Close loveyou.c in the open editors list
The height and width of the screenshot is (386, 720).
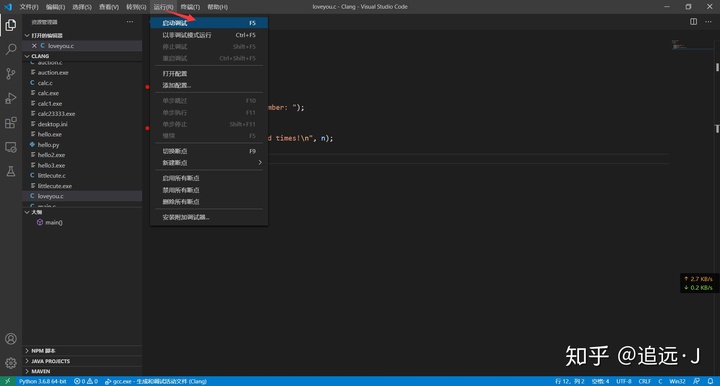point(34,45)
